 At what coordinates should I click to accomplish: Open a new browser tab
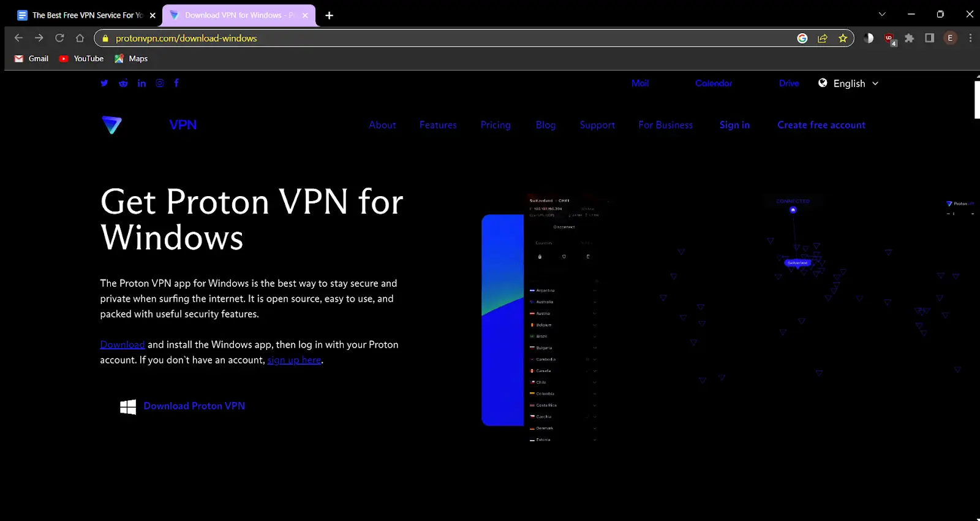329,15
